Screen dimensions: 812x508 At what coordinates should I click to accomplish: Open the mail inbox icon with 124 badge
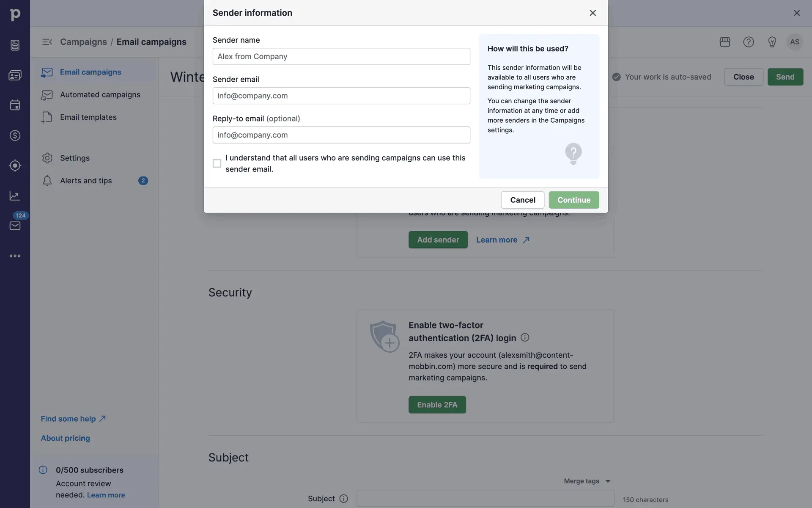15,226
